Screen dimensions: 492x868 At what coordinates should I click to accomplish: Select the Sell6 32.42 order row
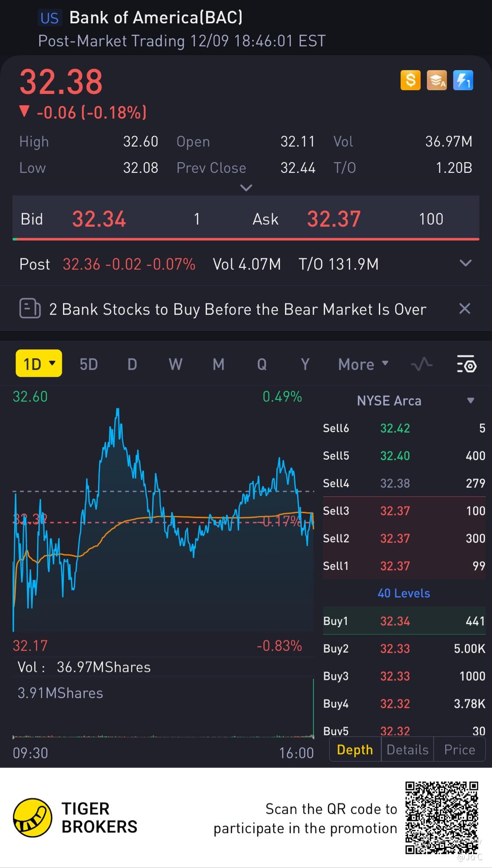[x=404, y=428]
